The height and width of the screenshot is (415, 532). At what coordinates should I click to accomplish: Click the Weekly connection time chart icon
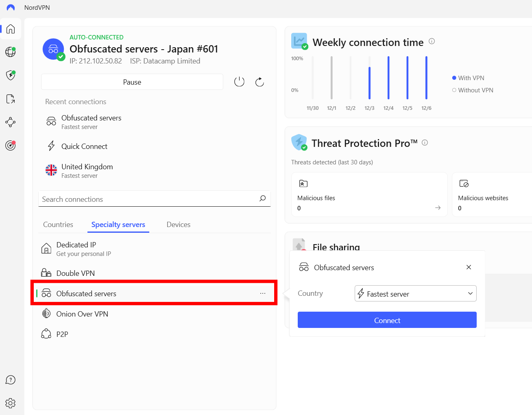(x=300, y=41)
